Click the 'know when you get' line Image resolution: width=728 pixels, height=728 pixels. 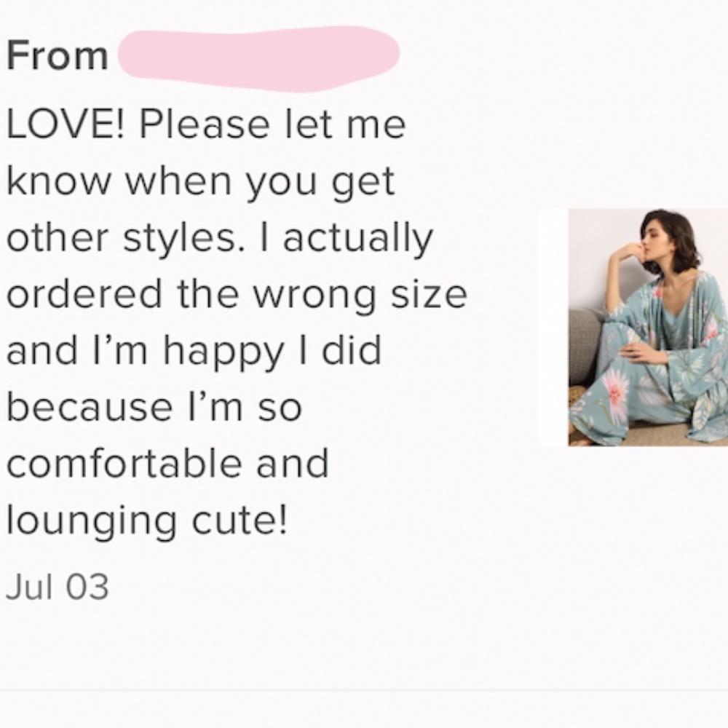(x=201, y=183)
